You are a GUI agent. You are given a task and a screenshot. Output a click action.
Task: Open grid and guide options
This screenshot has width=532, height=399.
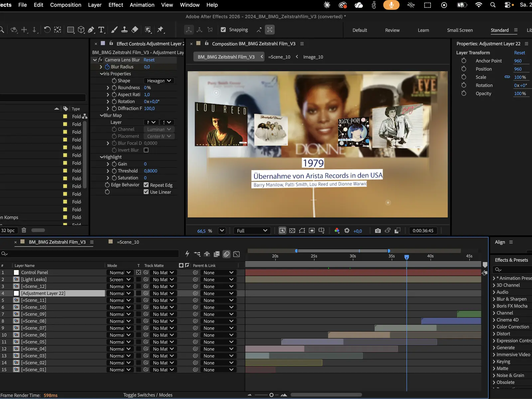[322, 231]
